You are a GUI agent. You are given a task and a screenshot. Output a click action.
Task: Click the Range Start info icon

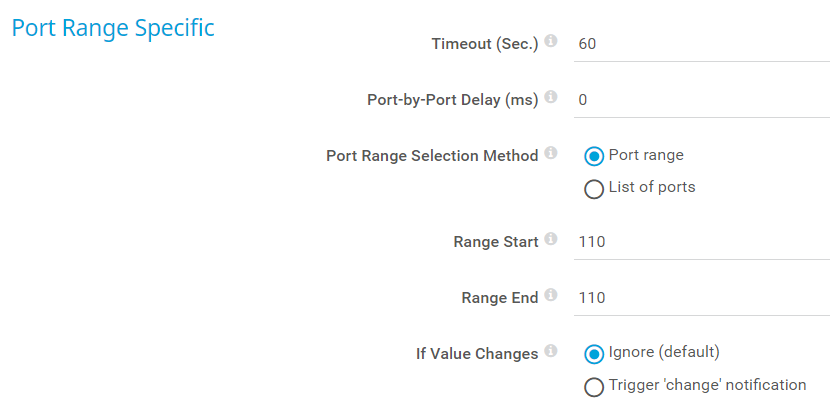[551, 240]
